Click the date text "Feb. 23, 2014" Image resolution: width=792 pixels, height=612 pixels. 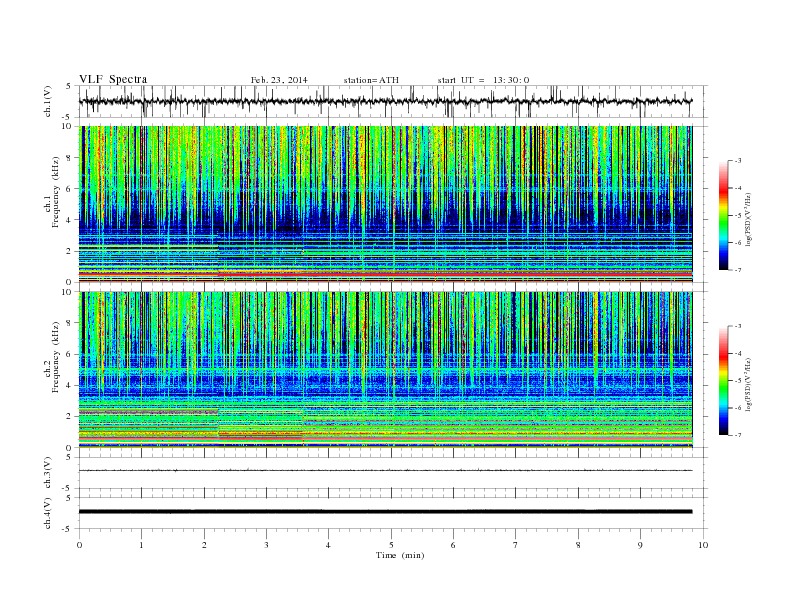tap(279, 80)
